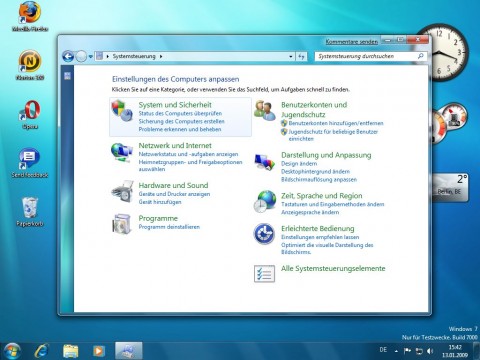Open the Benutzerkonten users icon
The height and width of the screenshot is (360, 480).
pos(265,110)
